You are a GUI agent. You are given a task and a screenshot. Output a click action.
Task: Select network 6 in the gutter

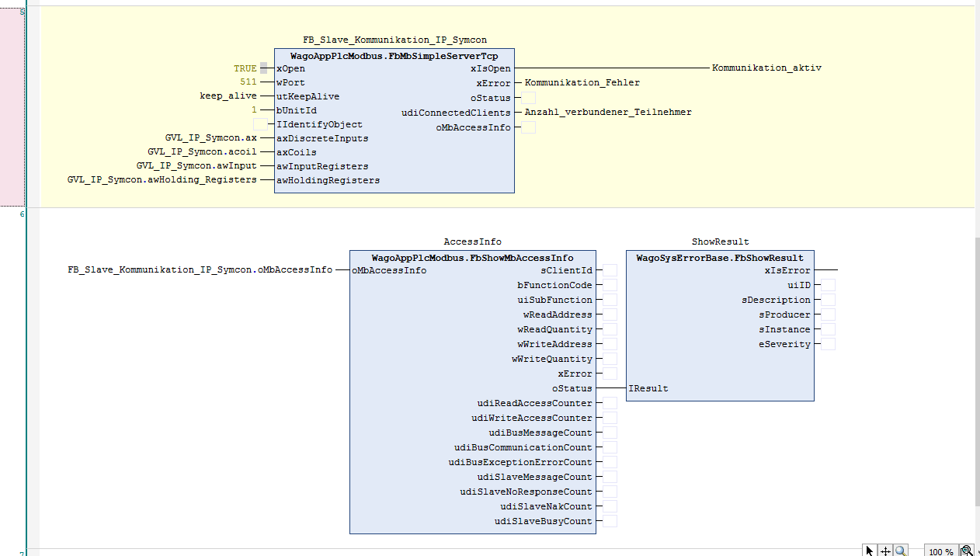(x=23, y=214)
